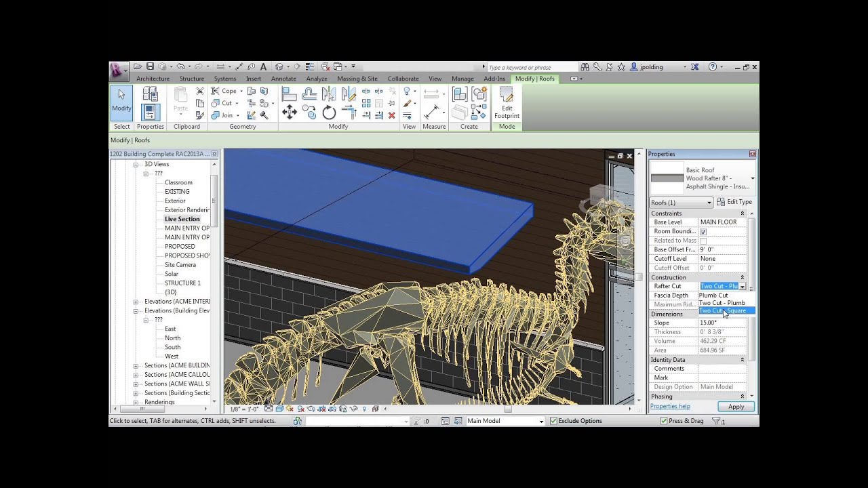Click the Undo arrow
The width and height of the screenshot is (868, 488).
(x=180, y=66)
